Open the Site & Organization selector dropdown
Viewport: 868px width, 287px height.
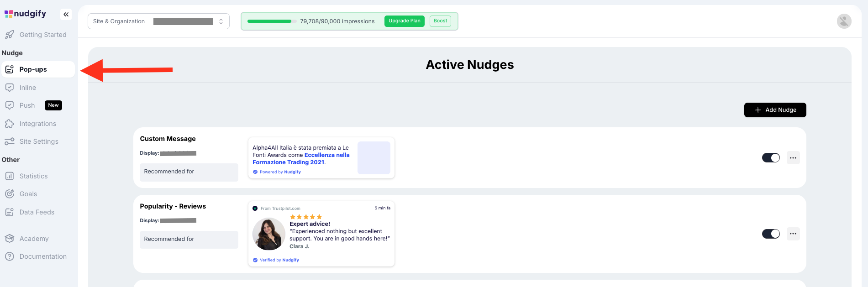(x=189, y=21)
